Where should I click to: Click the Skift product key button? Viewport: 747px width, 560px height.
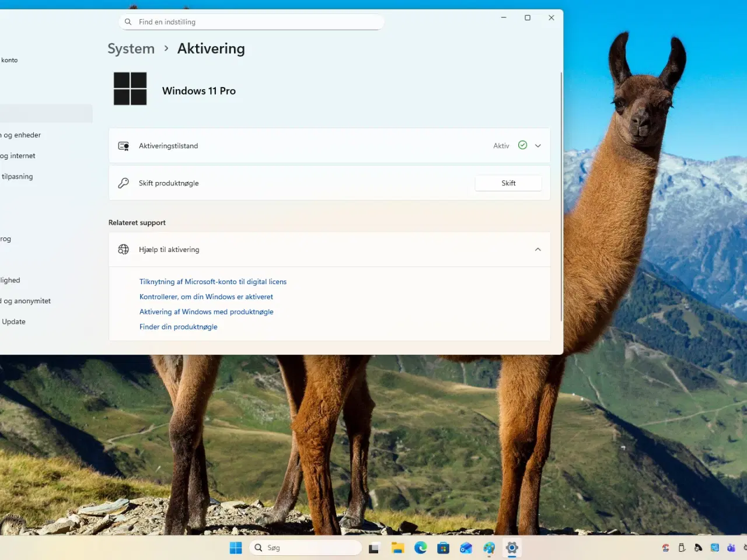click(508, 183)
